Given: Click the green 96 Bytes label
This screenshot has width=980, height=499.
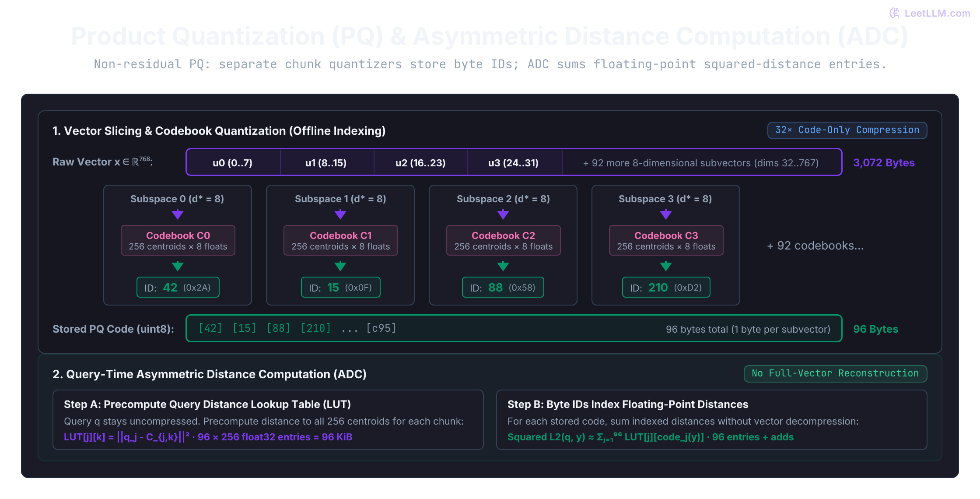Looking at the screenshot, I should coord(875,329).
